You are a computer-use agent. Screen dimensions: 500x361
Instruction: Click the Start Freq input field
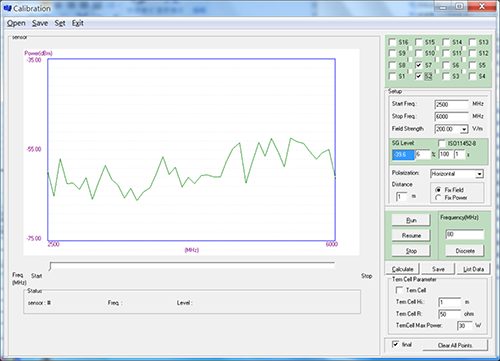[x=452, y=105]
